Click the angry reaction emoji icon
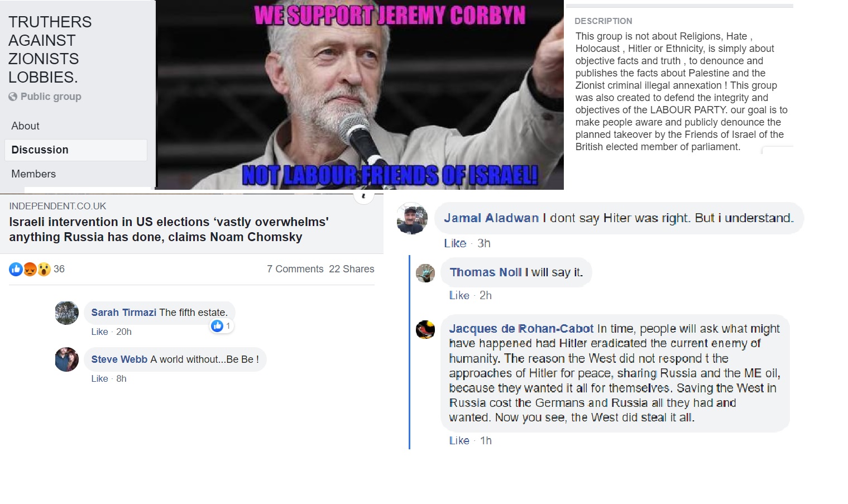848x504 pixels. pyautogui.click(x=30, y=270)
